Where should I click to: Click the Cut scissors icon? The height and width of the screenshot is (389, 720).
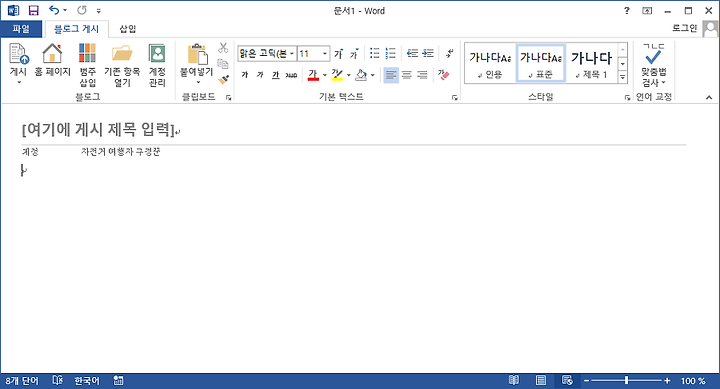click(223, 47)
